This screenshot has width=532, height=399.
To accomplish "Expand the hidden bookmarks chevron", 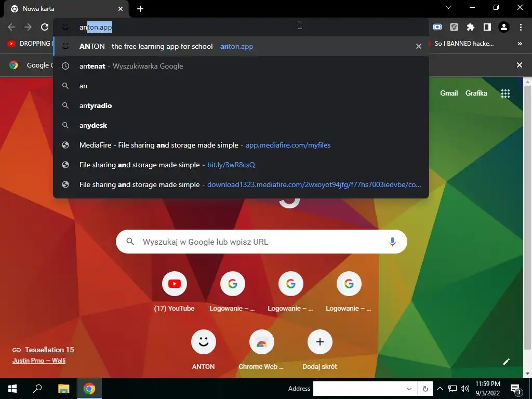I will coord(520,44).
